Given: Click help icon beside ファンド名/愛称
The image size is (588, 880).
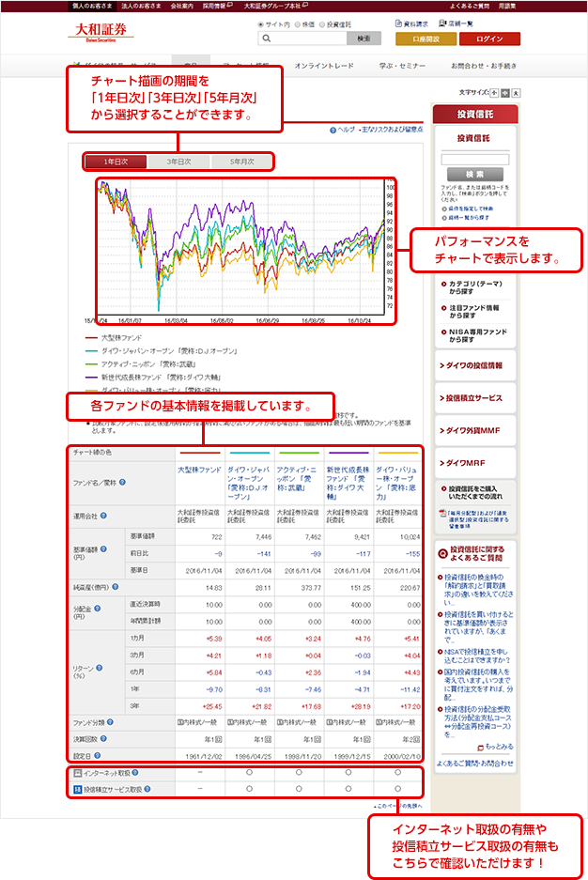Looking at the screenshot, I should pyautogui.click(x=122, y=482).
